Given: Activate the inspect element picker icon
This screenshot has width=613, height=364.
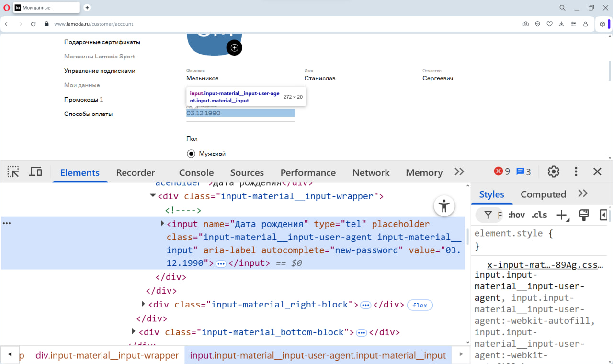Looking at the screenshot, I should pos(13,172).
